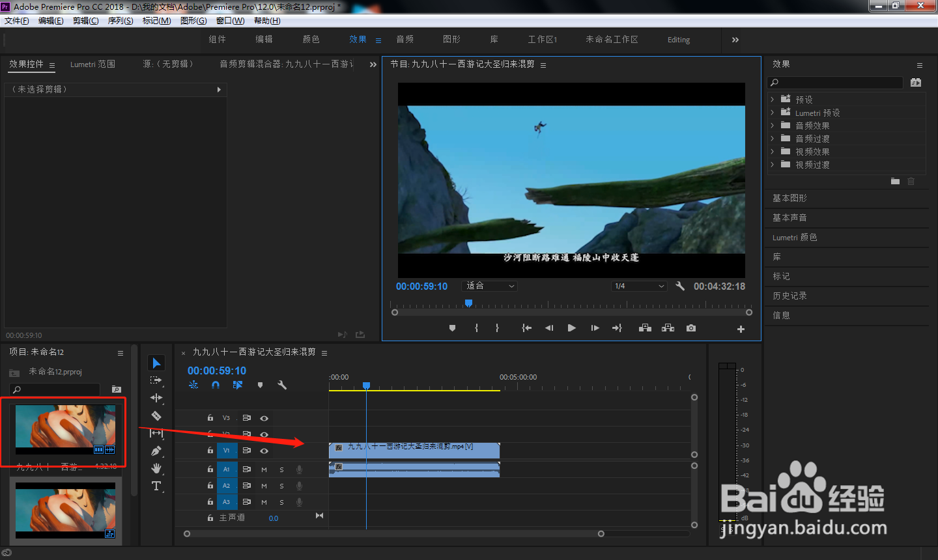Click the Extract button in program monitor

668,328
